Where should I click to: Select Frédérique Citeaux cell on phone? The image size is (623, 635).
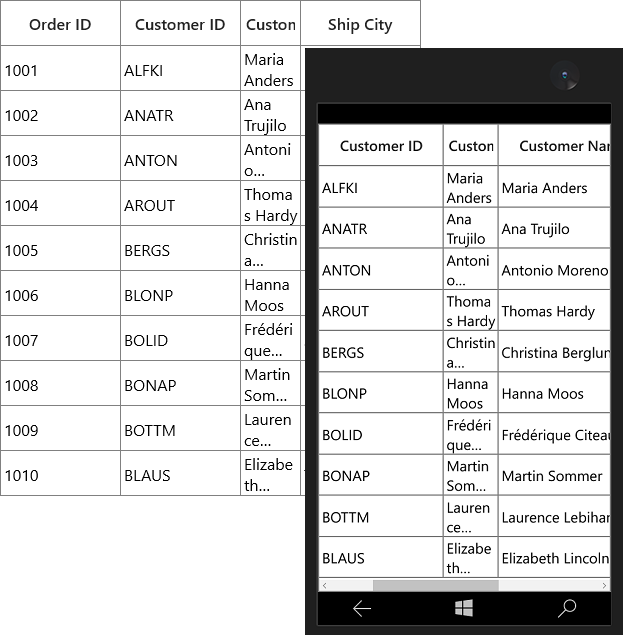coord(554,433)
